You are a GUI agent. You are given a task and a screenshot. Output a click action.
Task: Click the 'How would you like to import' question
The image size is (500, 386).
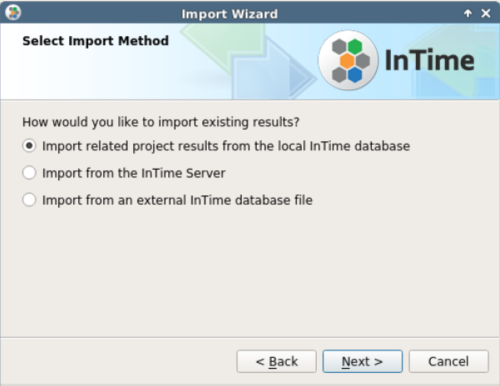(161, 122)
